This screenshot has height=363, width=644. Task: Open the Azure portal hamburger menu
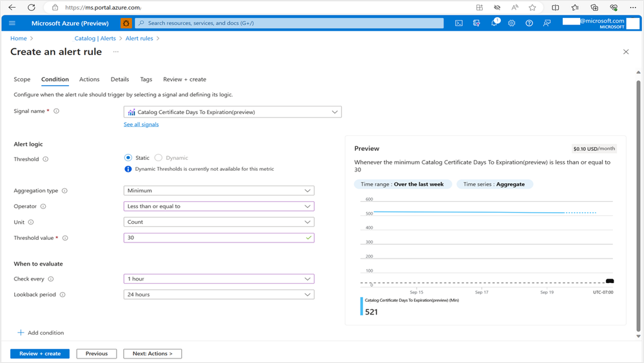pos(12,23)
